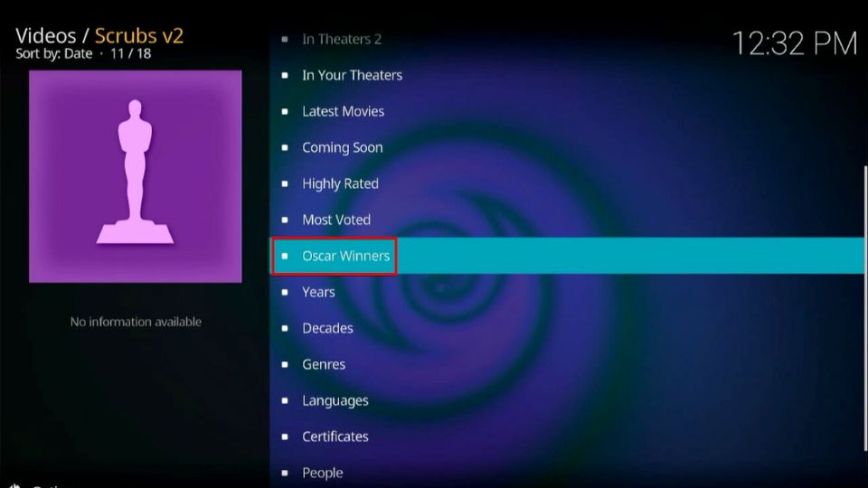The height and width of the screenshot is (488, 868).
Task: Browse movies by Years
Action: [568, 292]
